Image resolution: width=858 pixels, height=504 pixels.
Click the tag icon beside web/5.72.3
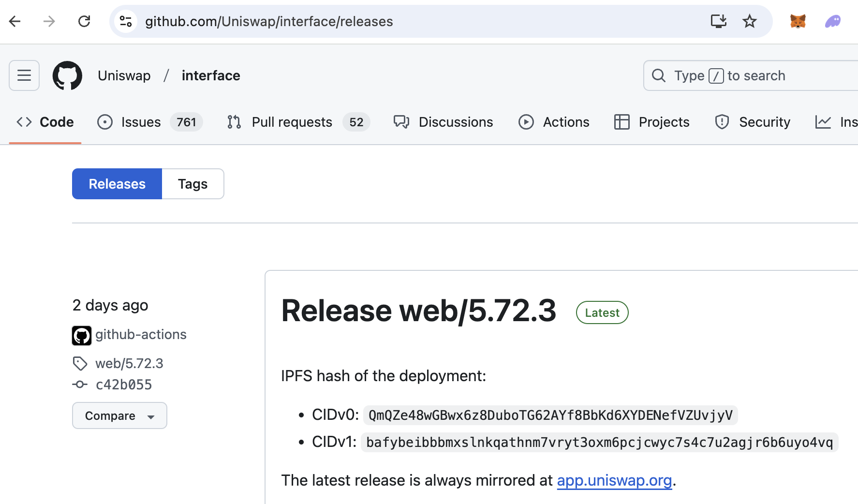[80, 363]
